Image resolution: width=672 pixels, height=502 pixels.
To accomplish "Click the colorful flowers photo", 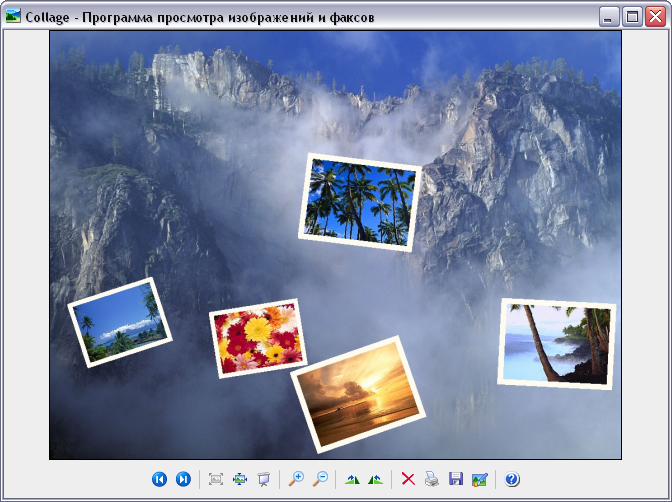I will coord(258,338).
